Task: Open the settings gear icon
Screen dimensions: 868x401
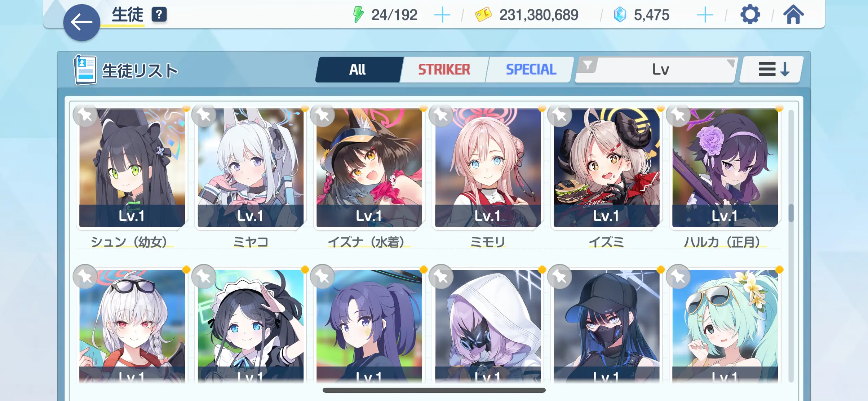Action: (750, 15)
